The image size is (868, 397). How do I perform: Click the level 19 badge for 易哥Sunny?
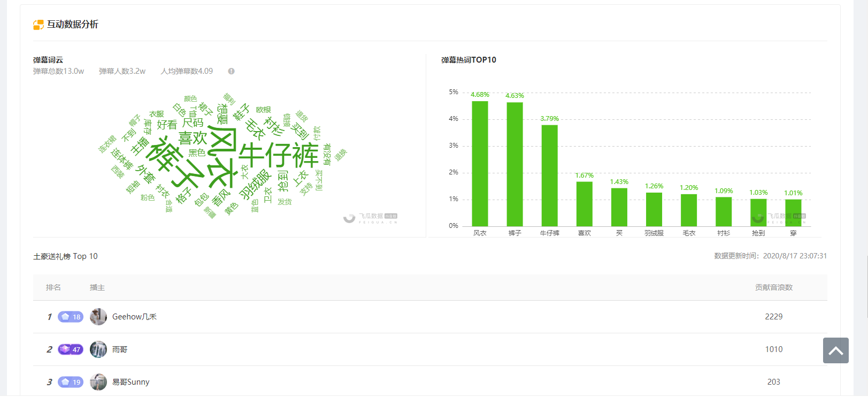(x=71, y=382)
